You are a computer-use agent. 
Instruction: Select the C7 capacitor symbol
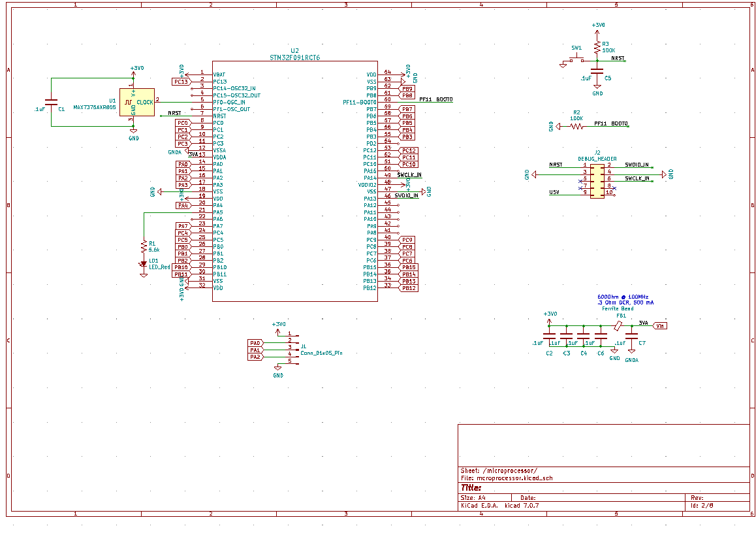point(631,336)
